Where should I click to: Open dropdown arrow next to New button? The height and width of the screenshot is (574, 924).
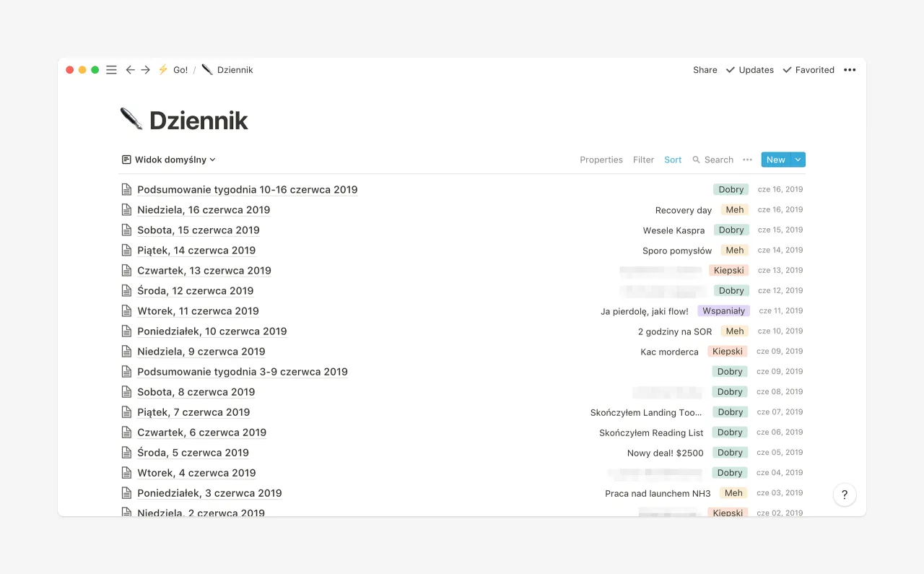coord(798,160)
